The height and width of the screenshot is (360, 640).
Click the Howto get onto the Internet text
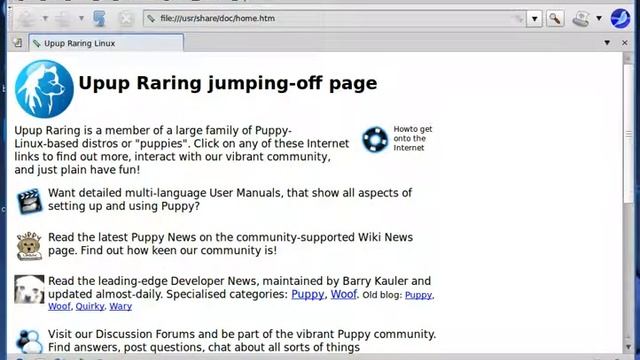click(x=412, y=138)
